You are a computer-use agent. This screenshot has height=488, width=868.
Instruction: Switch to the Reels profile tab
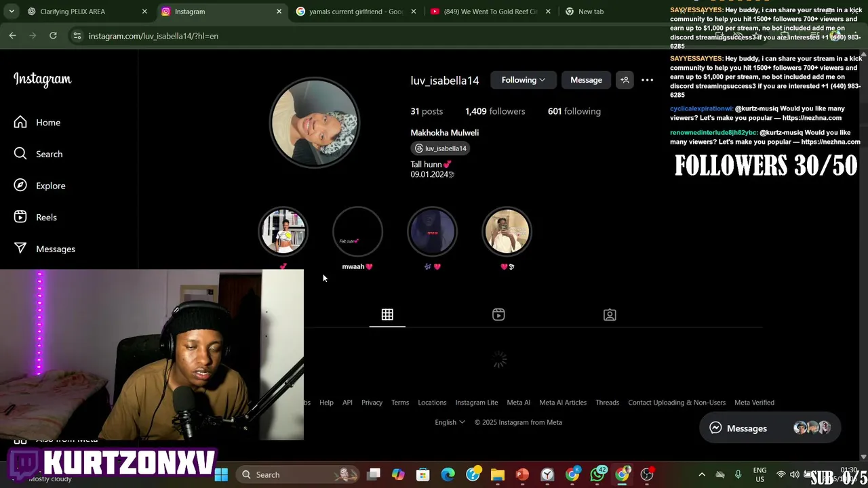498,314
